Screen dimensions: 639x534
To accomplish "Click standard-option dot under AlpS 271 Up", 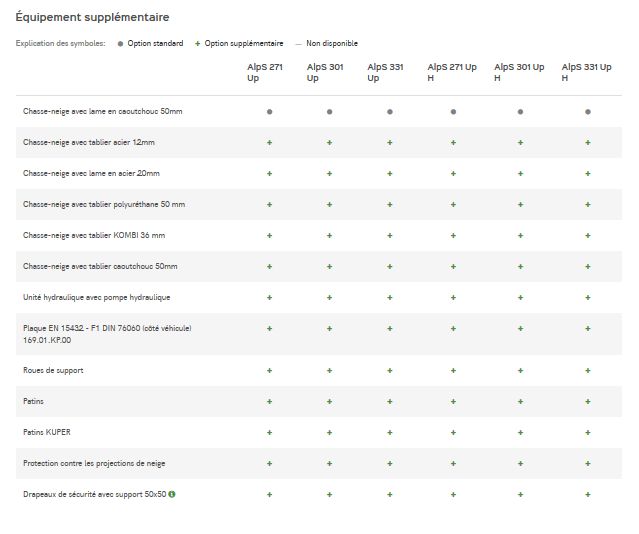I will click(x=269, y=112).
